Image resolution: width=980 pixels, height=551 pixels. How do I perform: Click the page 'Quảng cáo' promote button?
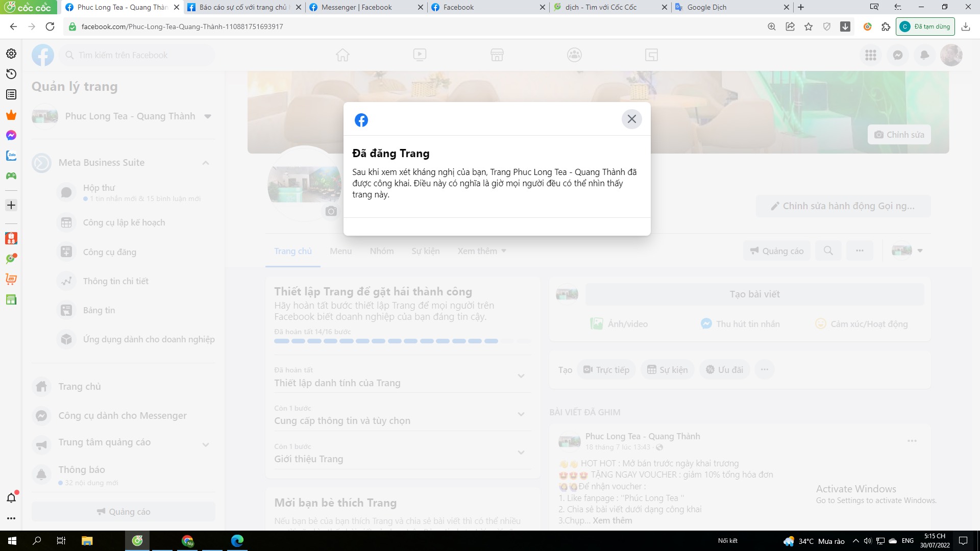(x=777, y=251)
